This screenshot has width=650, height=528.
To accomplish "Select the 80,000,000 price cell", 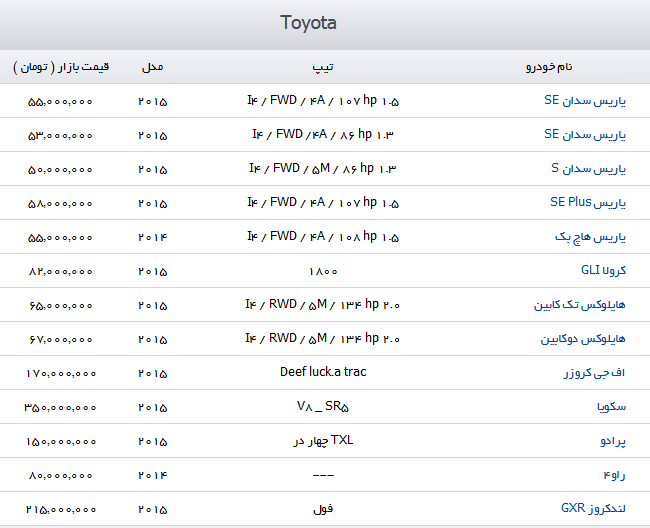I will click(x=61, y=475).
